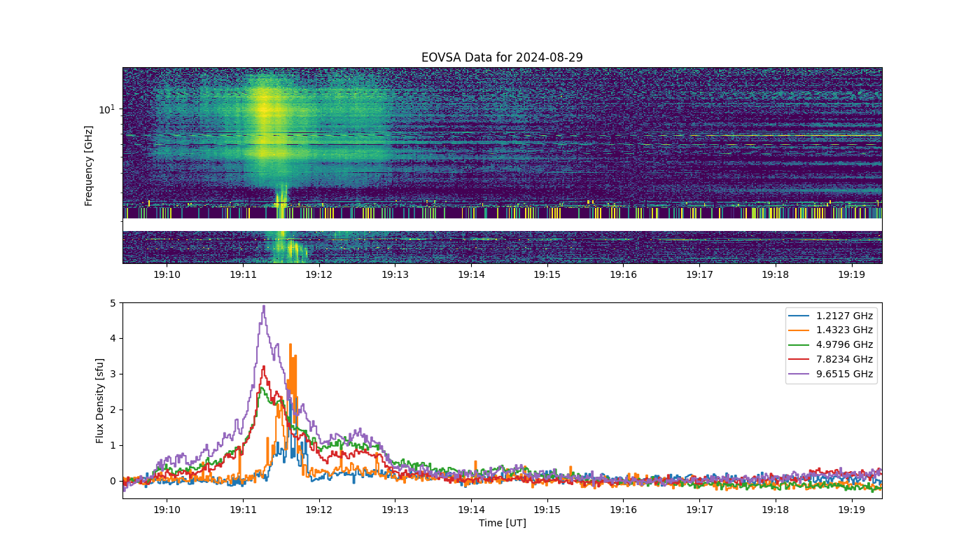This screenshot has width=980, height=560.
Task: Click the '10¹' frequency tick label
Action: [106, 109]
